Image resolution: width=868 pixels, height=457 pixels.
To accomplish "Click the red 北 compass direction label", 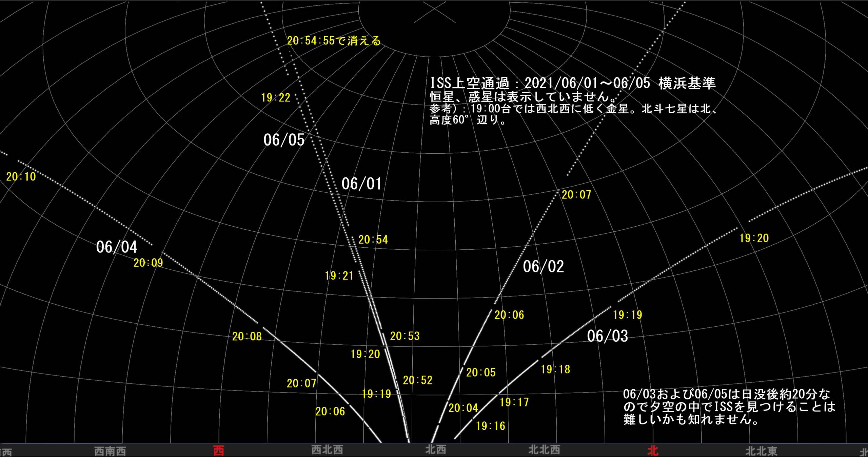I will coord(653,451).
